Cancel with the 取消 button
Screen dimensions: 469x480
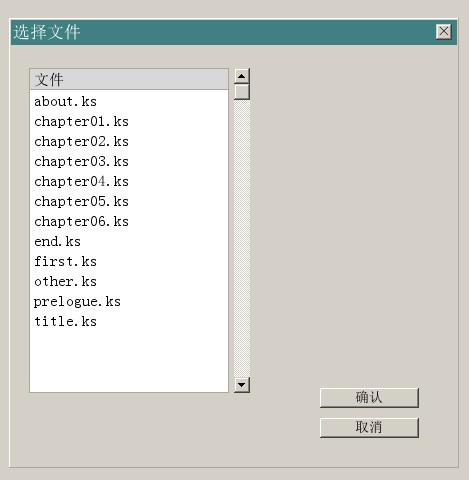[x=369, y=427]
